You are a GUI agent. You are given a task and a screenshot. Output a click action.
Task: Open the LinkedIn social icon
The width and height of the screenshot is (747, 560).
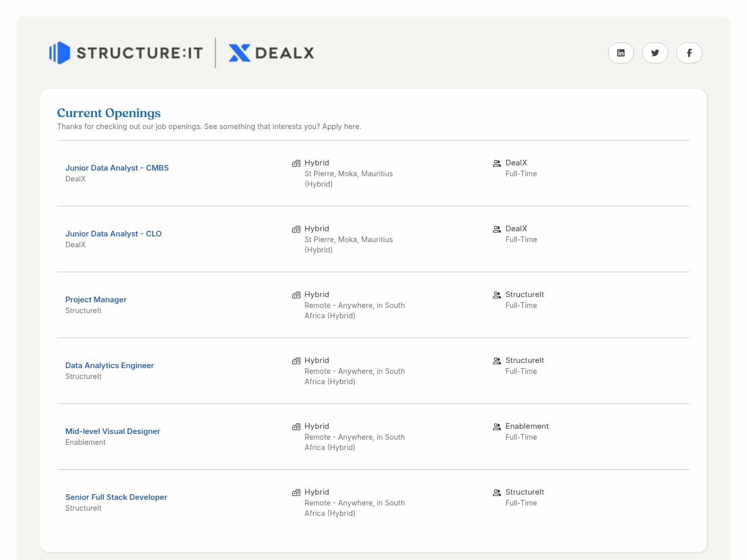pos(620,53)
